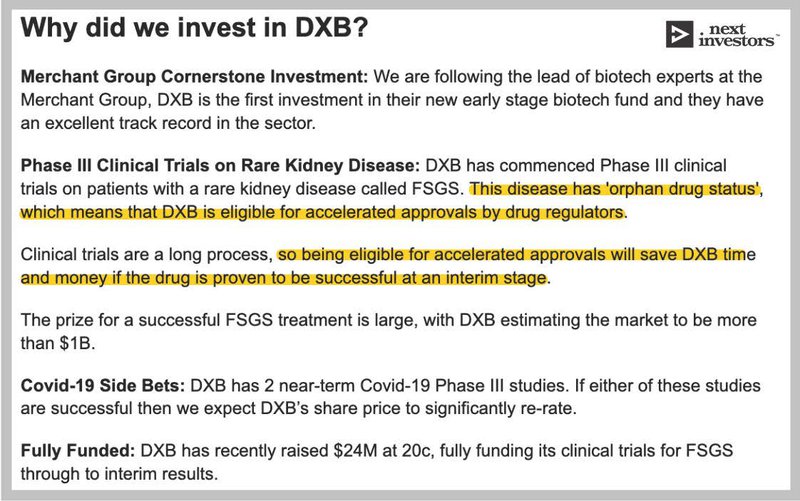Click highlighted line ending 'successful at an interim stage'
The height and width of the screenshot is (501, 800).
tap(284, 278)
